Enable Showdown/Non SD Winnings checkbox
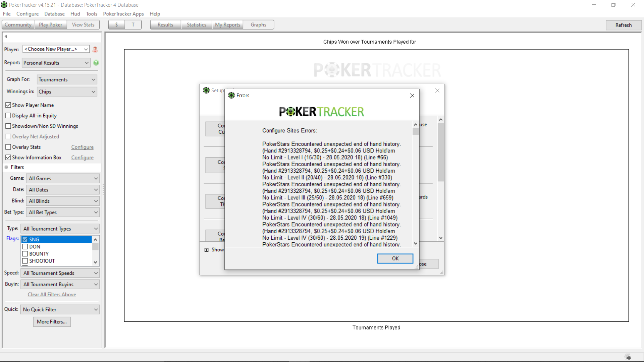This screenshot has height=362, width=644. click(x=8, y=126)
